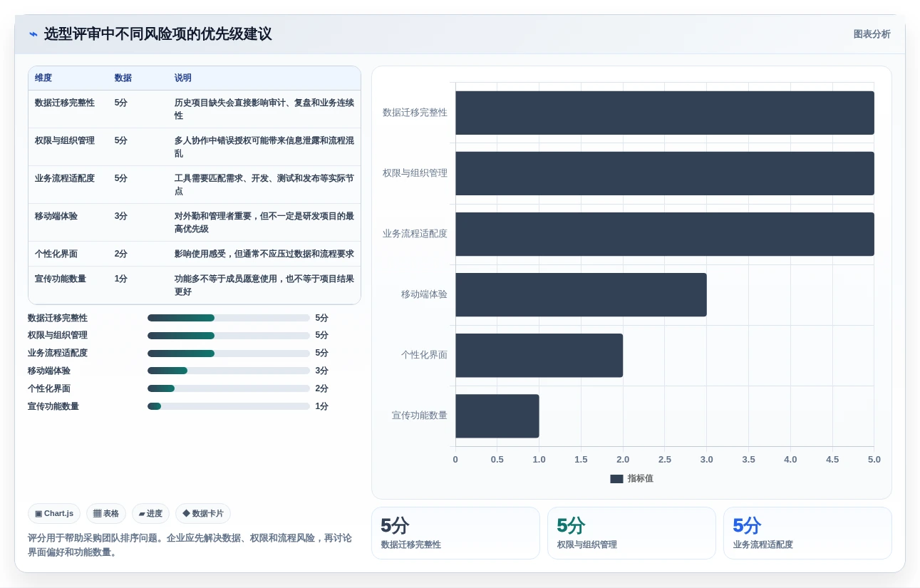Image resolution: width=920 pixels, height=588 pixels.
Task: Click the 权限与组织管理 chart bar
Action: tap(665, 173)
